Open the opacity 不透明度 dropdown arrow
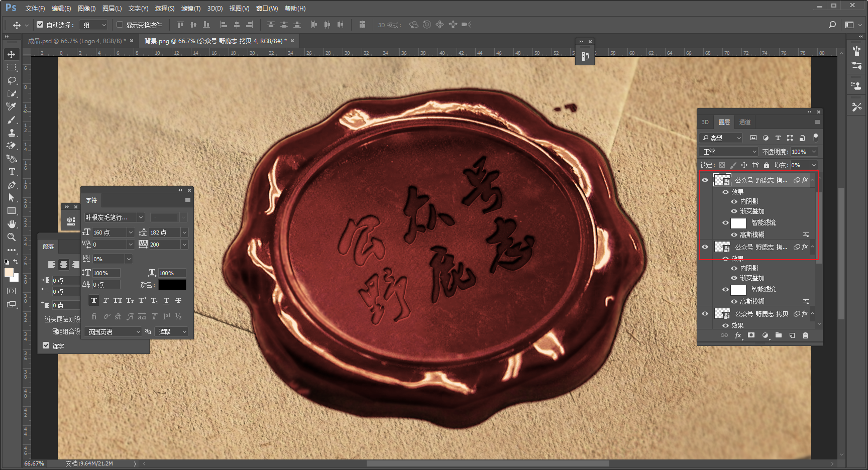 pos(814,152)
